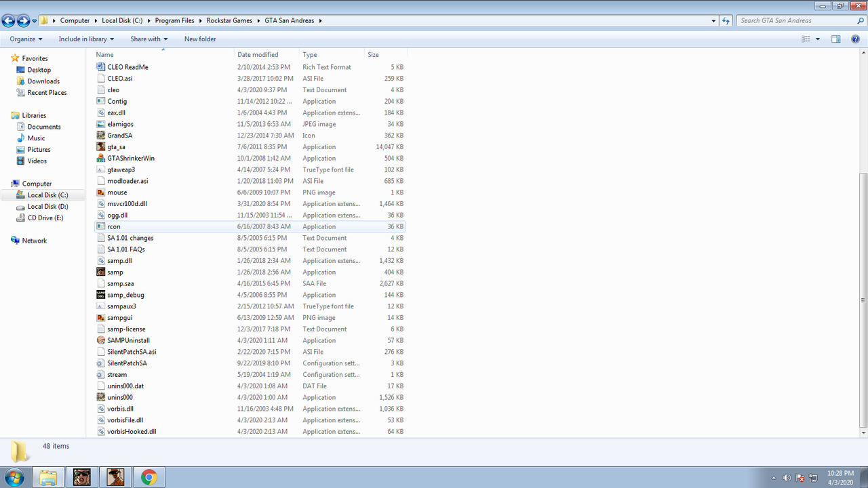Click the rcon application icon

[x=101, y=226]
